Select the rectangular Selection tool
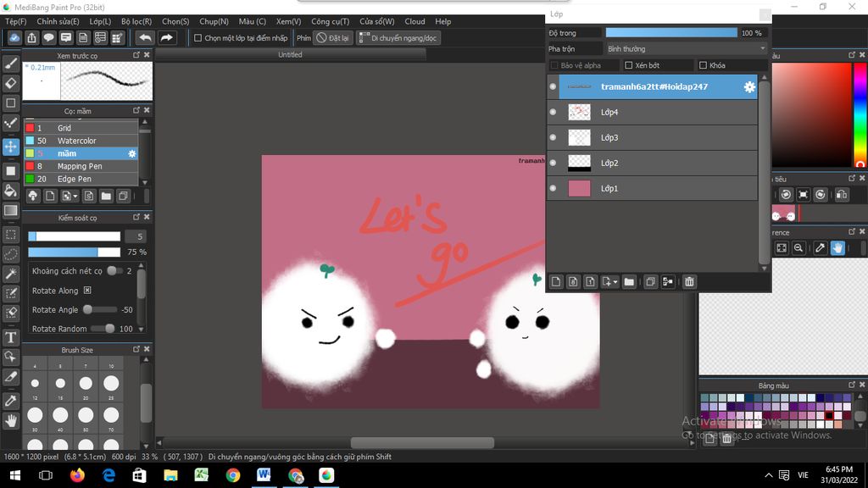This screenshot has width=868, height=488. pos(10,235)
